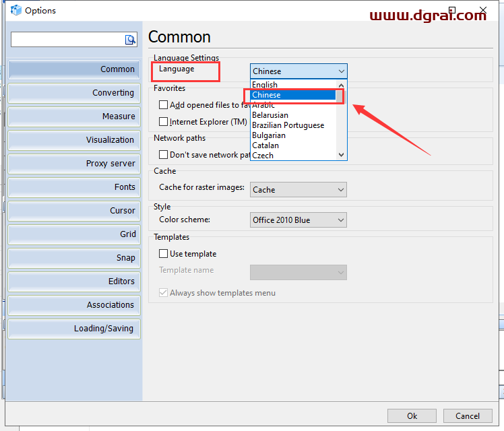Check the Use template checkbox

pos(163,254)
